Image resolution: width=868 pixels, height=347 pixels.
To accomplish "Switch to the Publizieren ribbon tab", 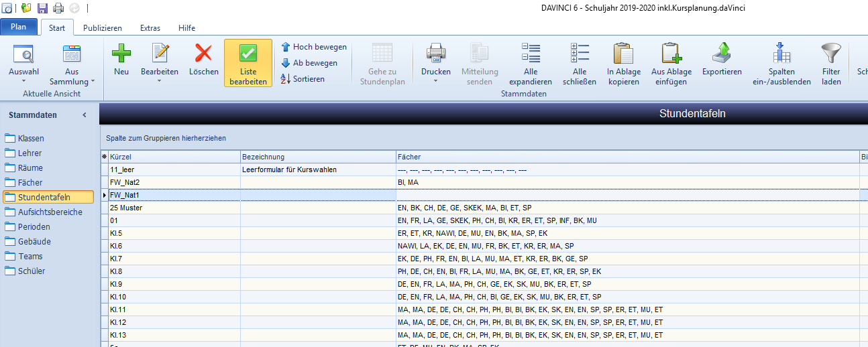I will tap(103, 28).
